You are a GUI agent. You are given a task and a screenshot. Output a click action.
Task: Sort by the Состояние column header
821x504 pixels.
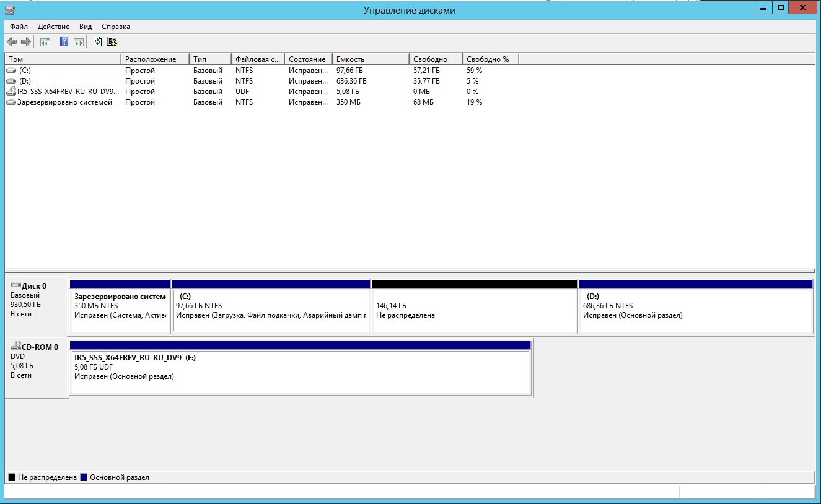click(x=309, y=59)
